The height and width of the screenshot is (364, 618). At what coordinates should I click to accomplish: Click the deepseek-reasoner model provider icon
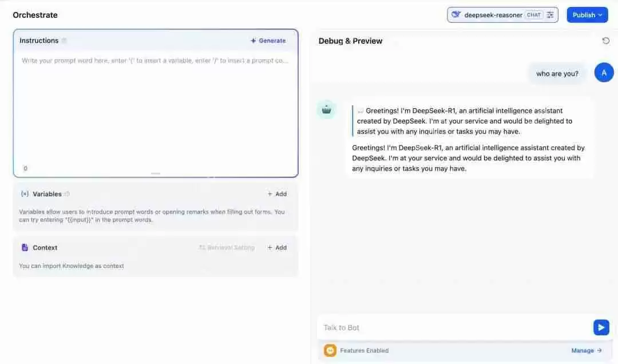455,14
